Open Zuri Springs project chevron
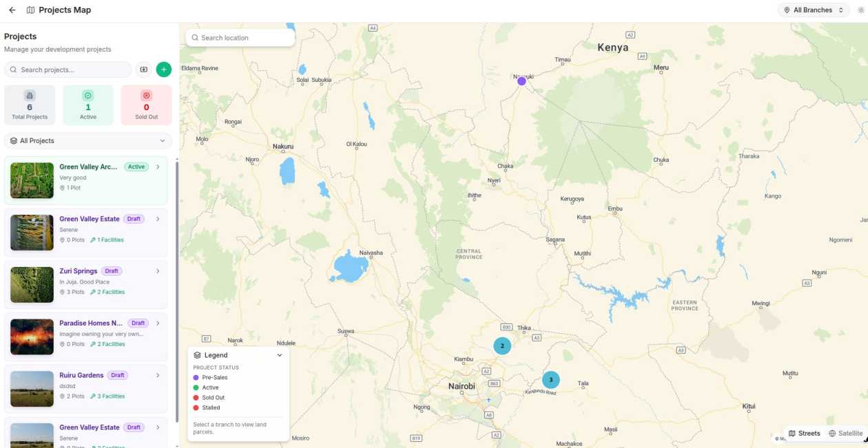 pyautogui.click(x=158, y=271)
